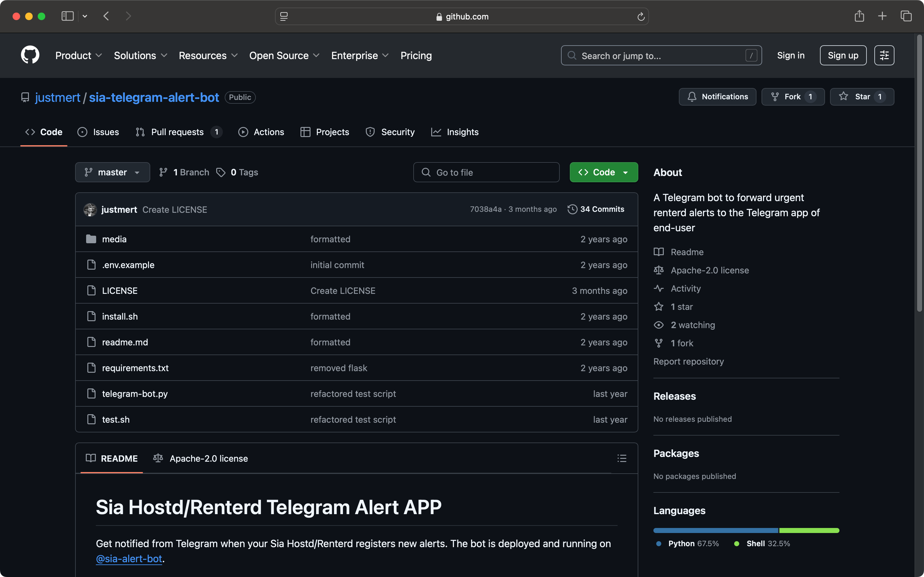The height and width of the screenshot is (577, 924).
Task: Click the page vertical scrollbar
Action: click(x=919, y=173)
